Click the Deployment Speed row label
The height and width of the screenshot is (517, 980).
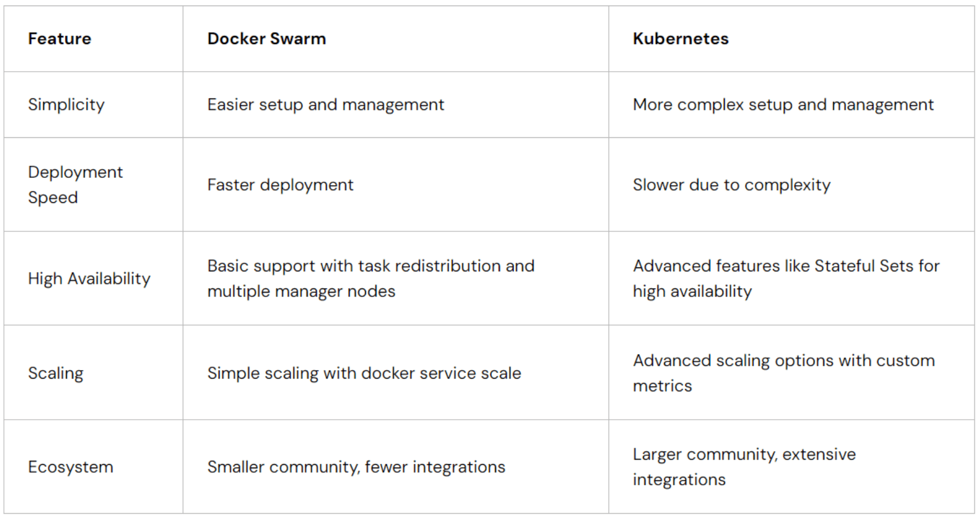tap(75, 185)
